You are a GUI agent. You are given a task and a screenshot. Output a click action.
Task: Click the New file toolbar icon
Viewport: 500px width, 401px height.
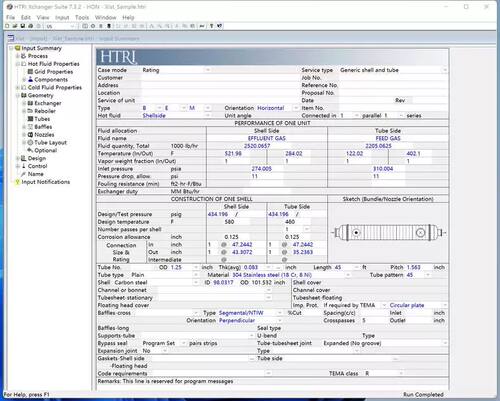(x=7, y=26)
